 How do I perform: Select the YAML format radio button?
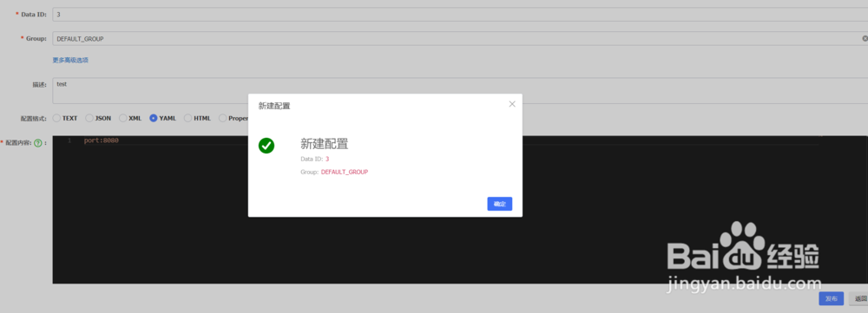pyautogui.click(x=154, y=118)
